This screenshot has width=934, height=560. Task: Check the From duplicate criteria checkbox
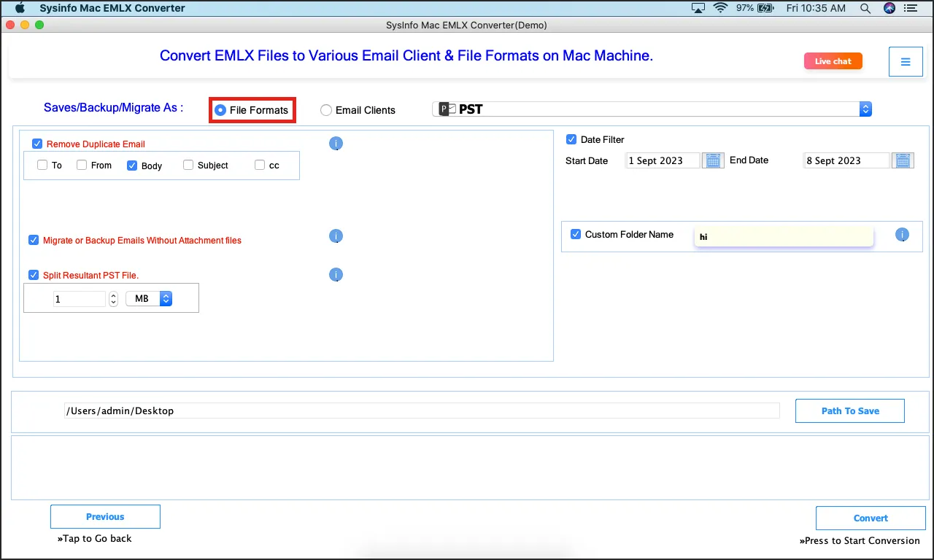pos(82,165)
